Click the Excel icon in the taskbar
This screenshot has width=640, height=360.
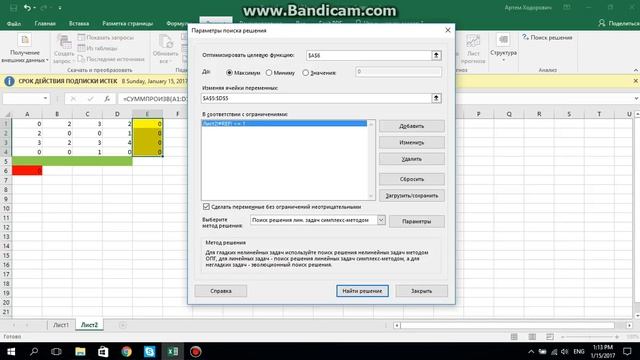pos(173,351)
